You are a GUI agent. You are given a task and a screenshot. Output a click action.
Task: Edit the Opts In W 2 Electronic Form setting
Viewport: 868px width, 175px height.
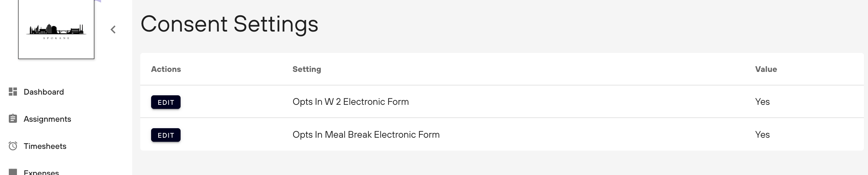[166, 102]
